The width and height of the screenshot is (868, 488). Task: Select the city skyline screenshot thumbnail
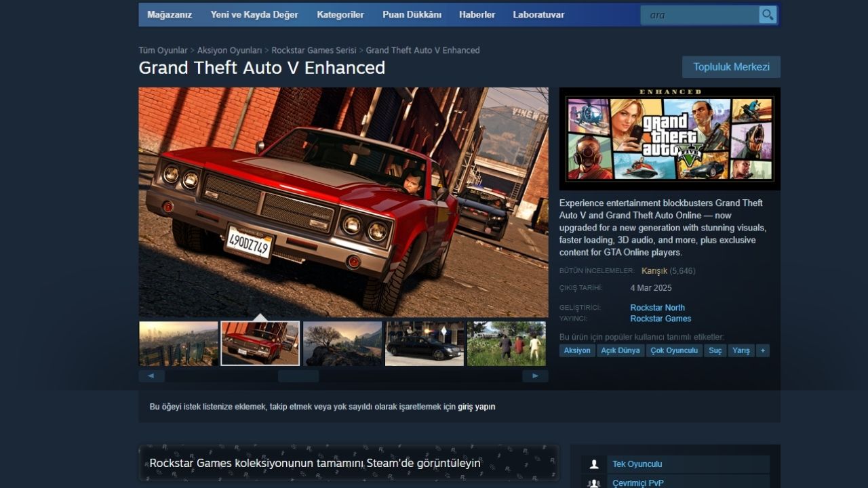pos(178,344)
